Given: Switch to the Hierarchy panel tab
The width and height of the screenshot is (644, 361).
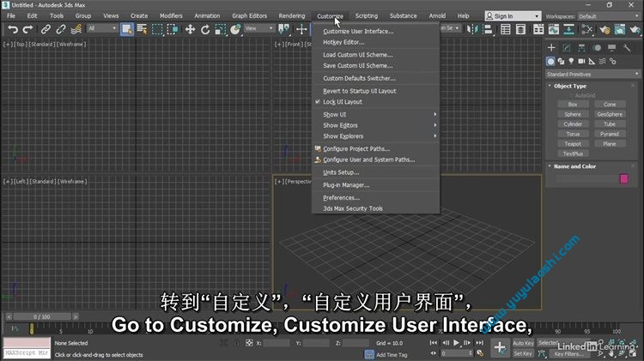Looking at the screenshot, I should click(x=581, y=47).
